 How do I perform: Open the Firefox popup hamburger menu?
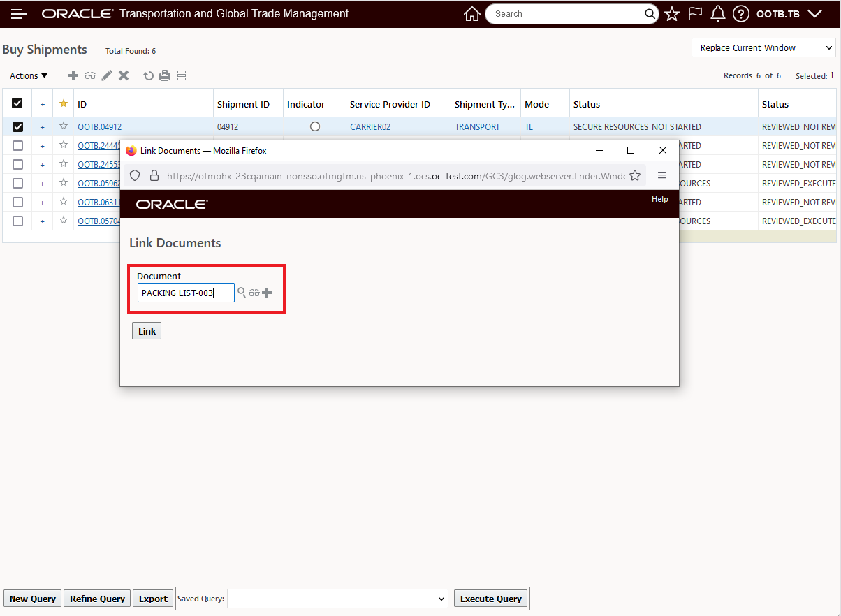point(662,176)
